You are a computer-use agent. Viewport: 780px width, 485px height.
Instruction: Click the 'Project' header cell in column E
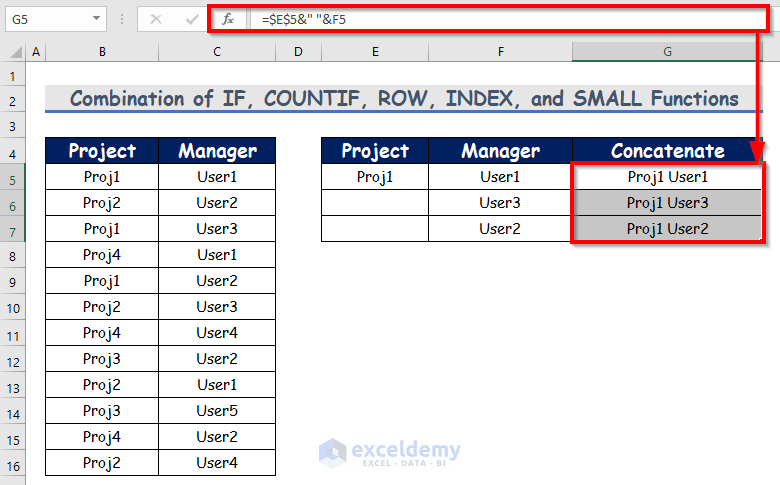click(x=375, y=151)
